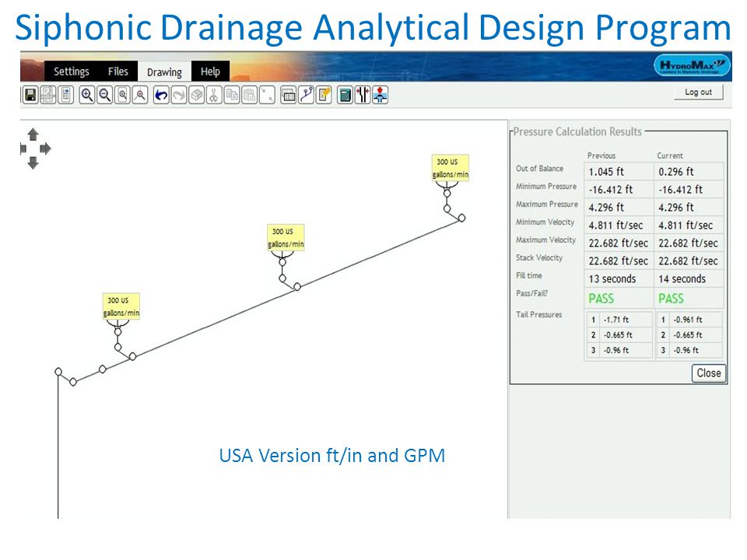
Task: Switch to the Drawing tab
Action: [164, 72]
